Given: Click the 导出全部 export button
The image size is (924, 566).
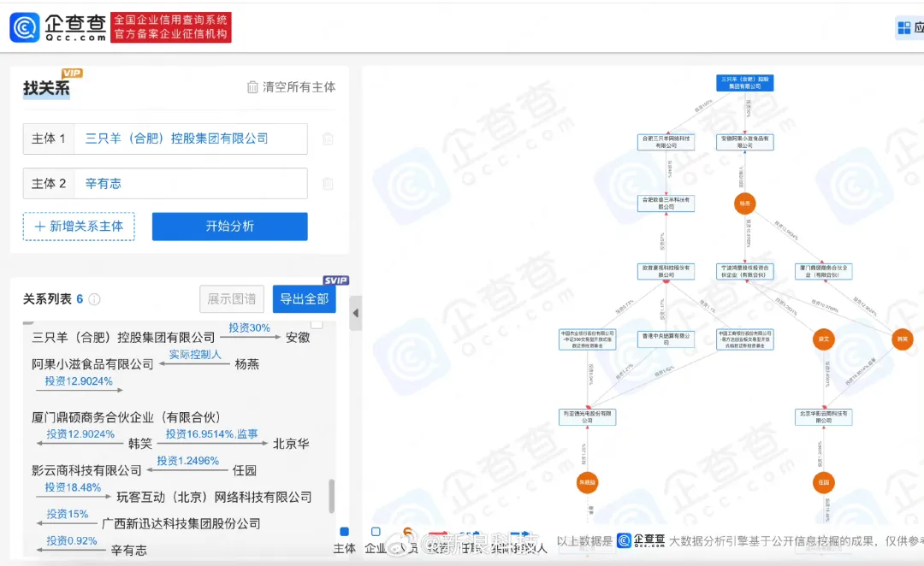Looking at the screenshot, I should 304,299.
